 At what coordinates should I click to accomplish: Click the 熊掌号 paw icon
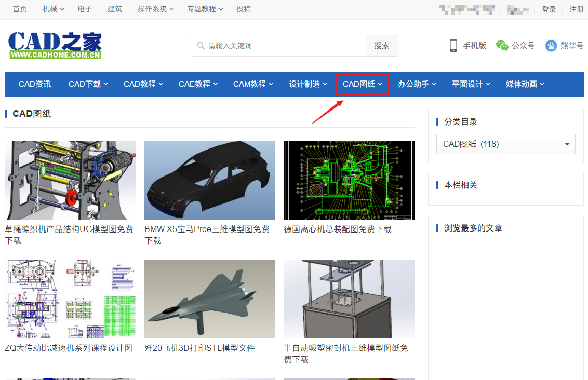551,46
